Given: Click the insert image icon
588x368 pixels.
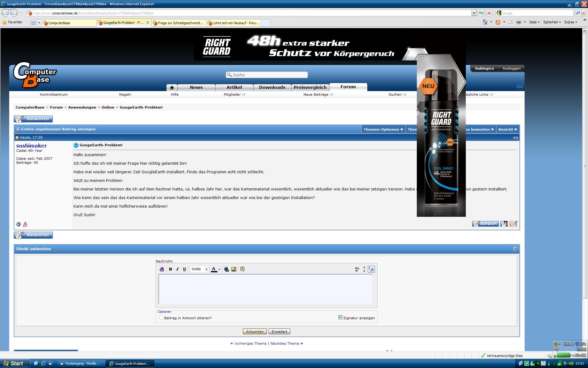Looking at the screenshot, I should coord(234,269).
